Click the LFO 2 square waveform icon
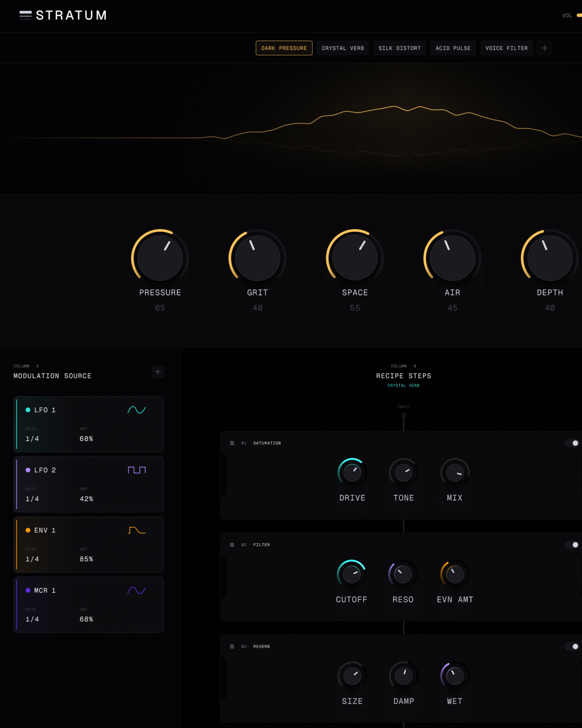 (x=136, y=470)
